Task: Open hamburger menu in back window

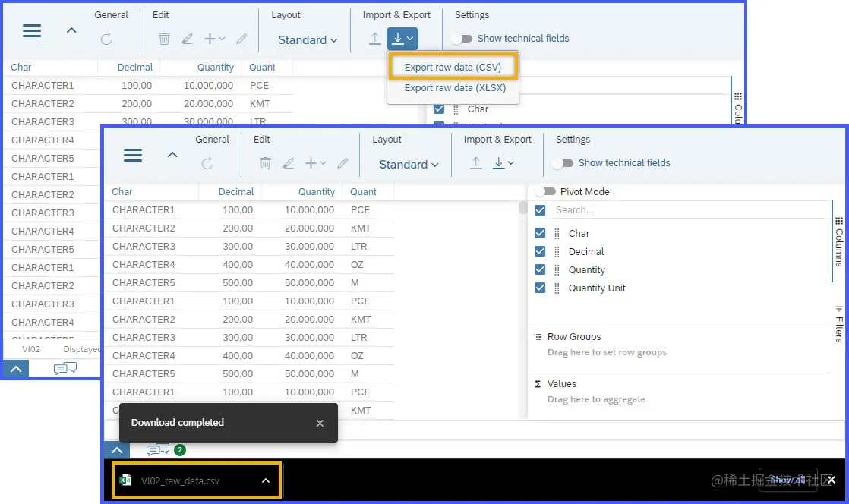Action: click(32, 31)
